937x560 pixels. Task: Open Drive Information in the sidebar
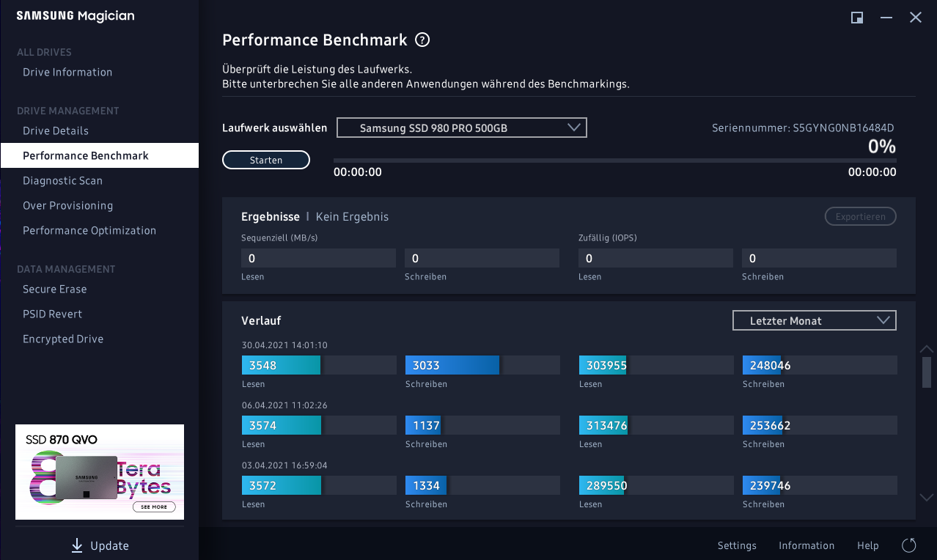click(x=67, y=73)
